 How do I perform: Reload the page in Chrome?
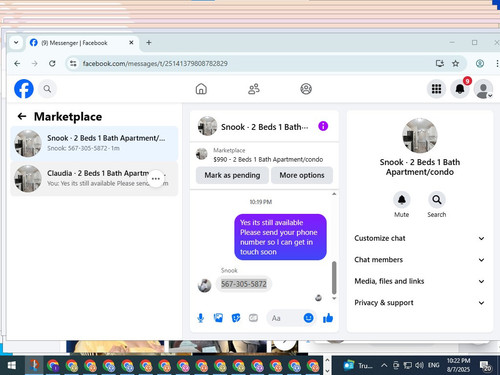tap(52, 63)
